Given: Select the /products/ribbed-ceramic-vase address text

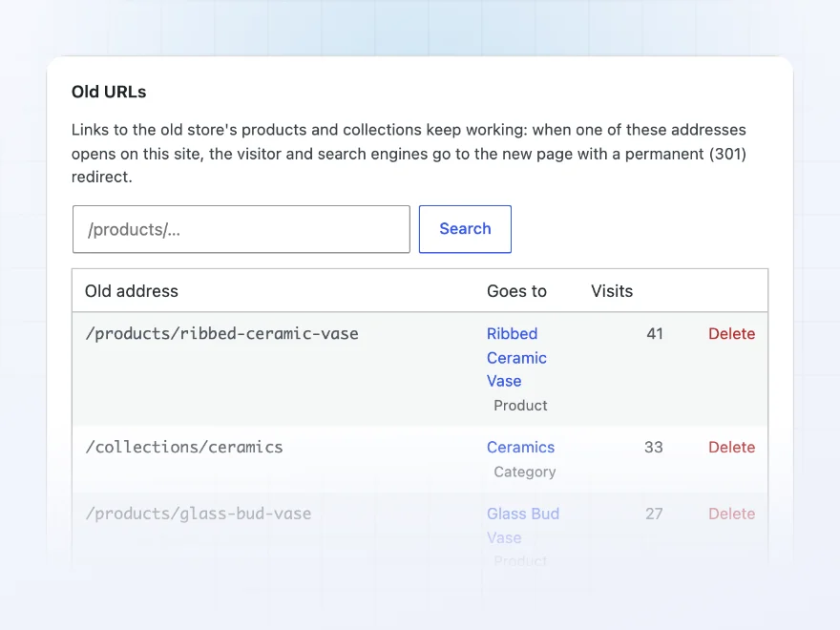Looking at the screenshot, I should pyautogui.click(x=221, y=334).
